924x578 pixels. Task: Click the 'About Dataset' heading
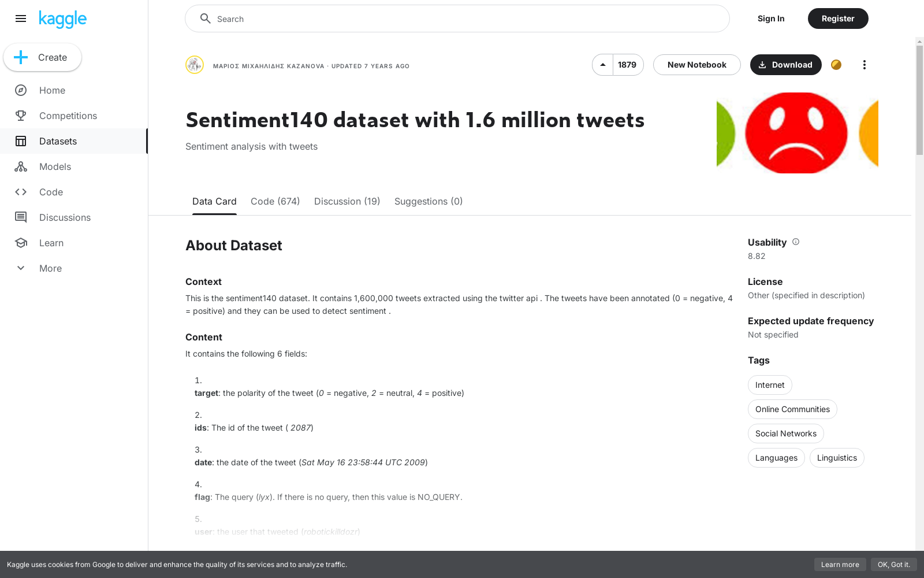pyautogui.click(x=234, y=245)
